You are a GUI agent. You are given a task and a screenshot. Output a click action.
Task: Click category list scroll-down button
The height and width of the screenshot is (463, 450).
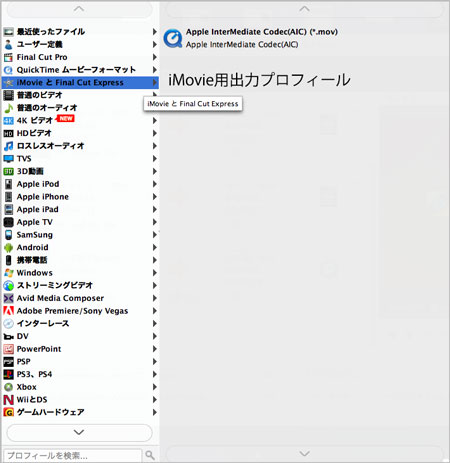(x=79, y=432)
